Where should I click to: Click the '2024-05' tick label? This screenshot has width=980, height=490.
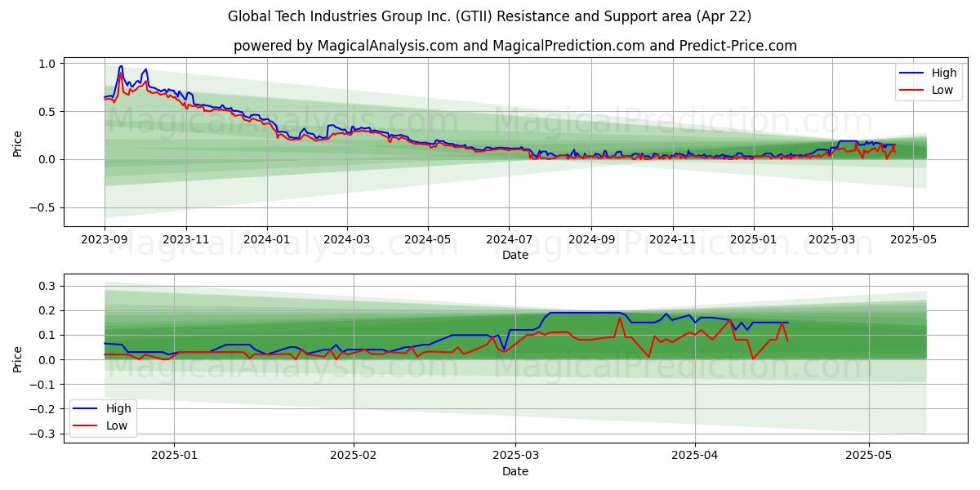pos(430,240)
